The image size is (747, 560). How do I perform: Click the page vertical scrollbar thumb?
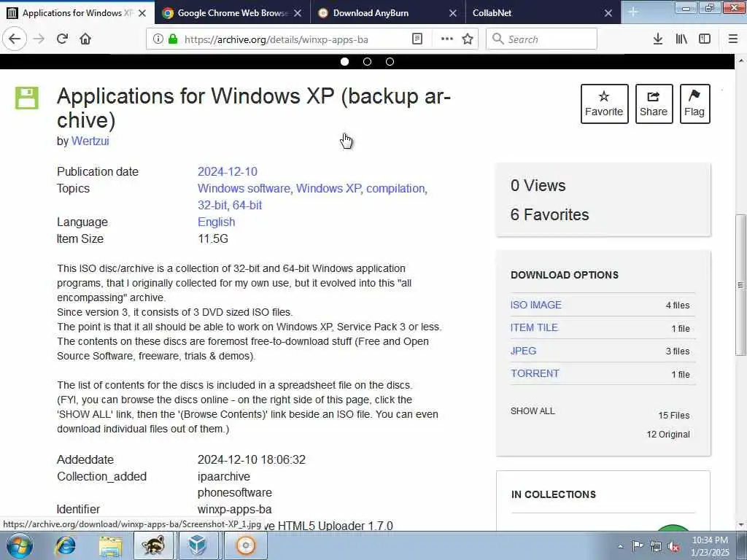tap(741, 285)
